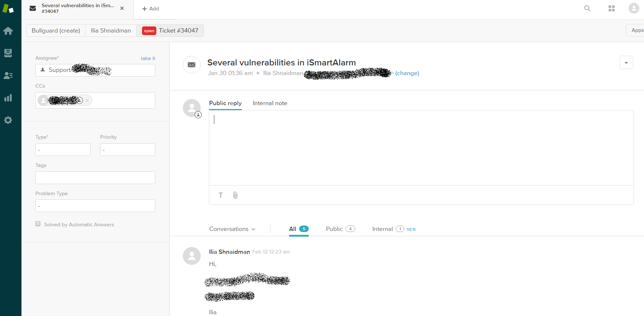Click inside the reply text area
644x316 pixels.
(421, 148)
